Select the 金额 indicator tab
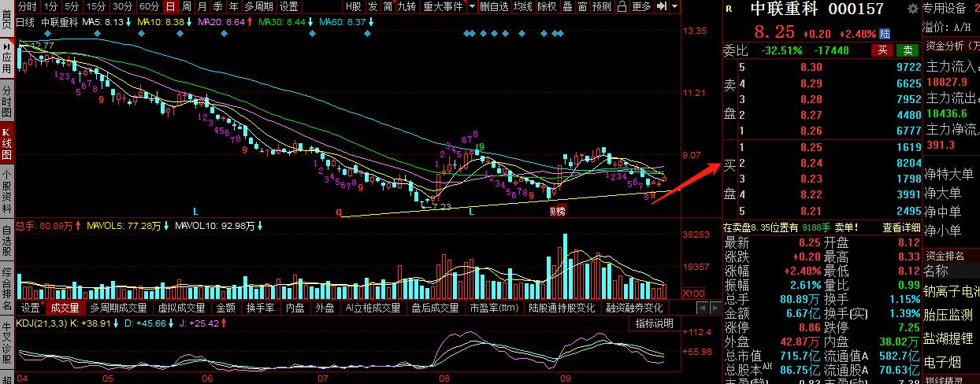Viewport: 980px width, 384px height. (x=226, y=308)
